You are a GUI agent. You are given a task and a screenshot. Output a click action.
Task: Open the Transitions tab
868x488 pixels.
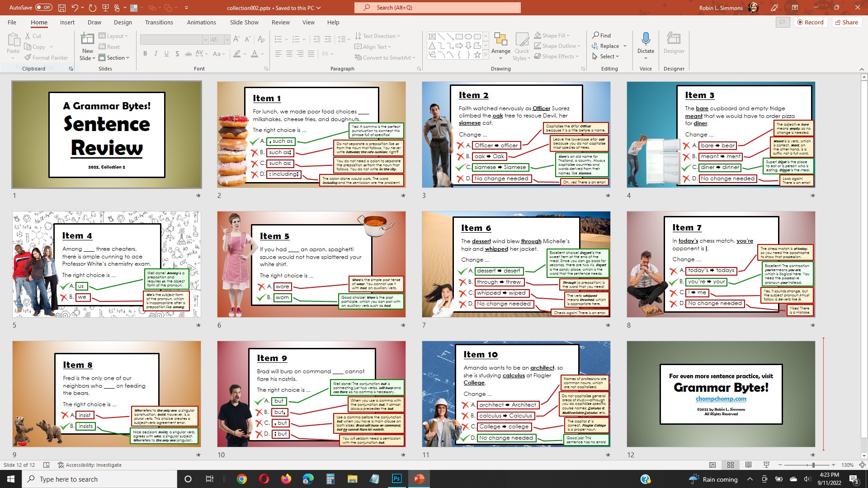click(159, 22)
